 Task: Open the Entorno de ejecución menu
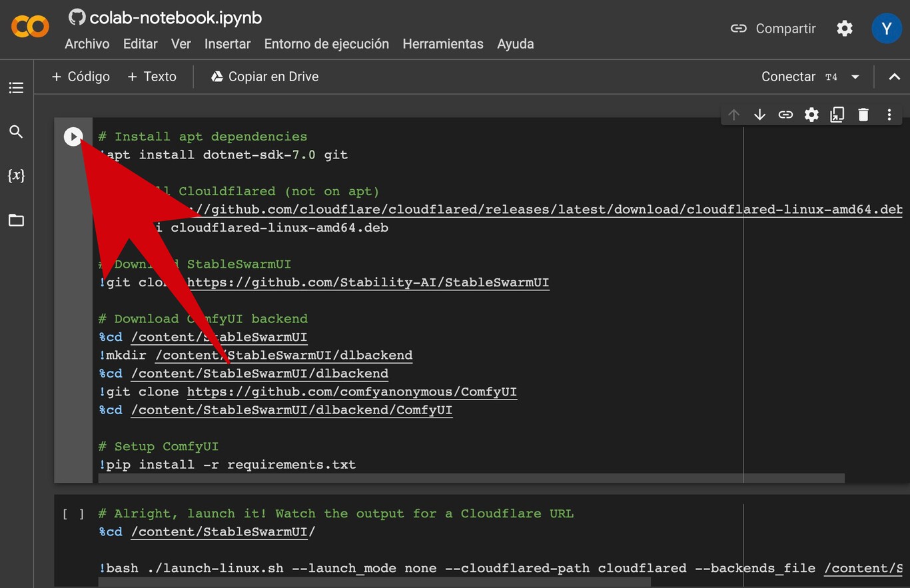pyautogui.click(x=326, y=44)
